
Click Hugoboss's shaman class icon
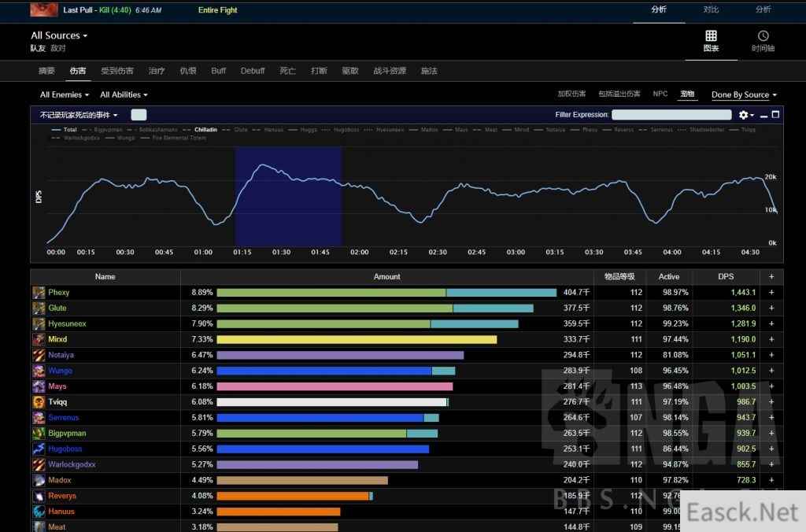point(39,449)
